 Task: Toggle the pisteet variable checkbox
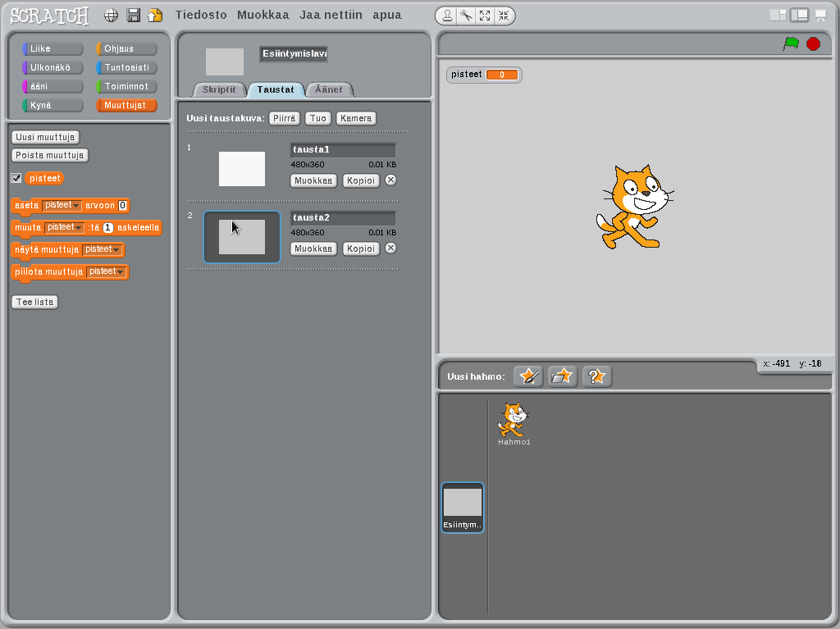pos(16,179)
